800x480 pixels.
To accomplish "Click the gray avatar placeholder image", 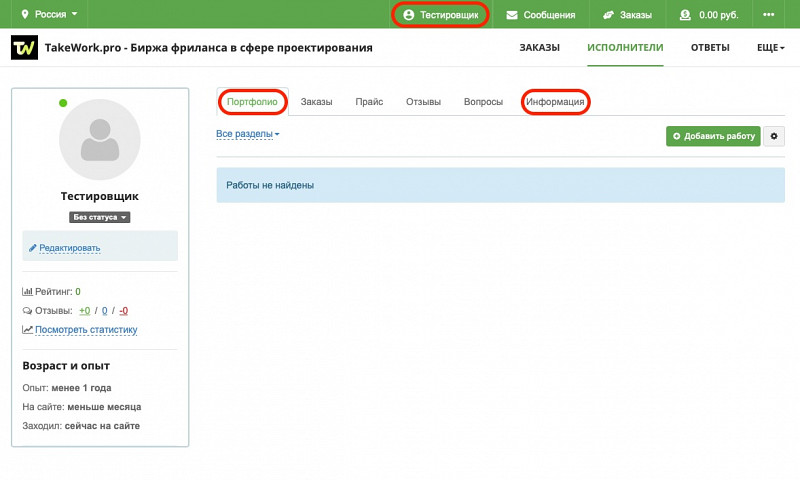I will coord(100,139).
